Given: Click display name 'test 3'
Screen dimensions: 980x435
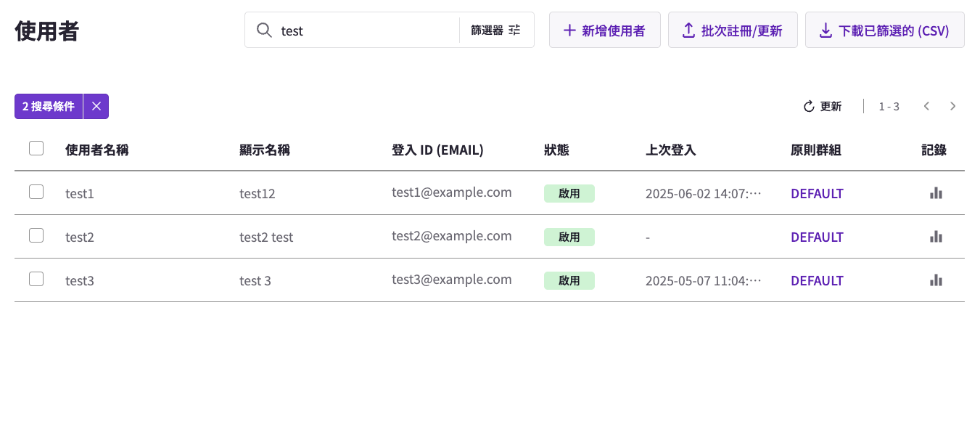Looking at the screenshot, I should coord(255,281).
